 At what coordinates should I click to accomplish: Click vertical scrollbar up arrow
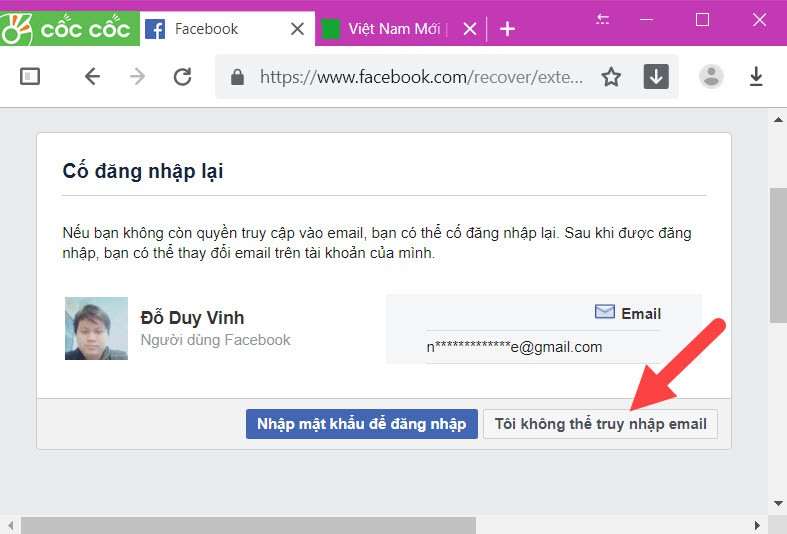click(778, 119)
